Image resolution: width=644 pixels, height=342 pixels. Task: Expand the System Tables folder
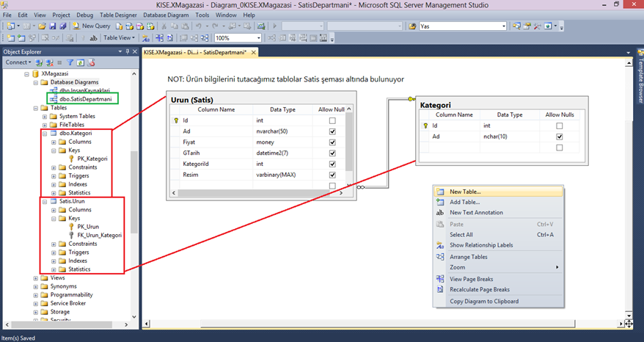(45, 117)
